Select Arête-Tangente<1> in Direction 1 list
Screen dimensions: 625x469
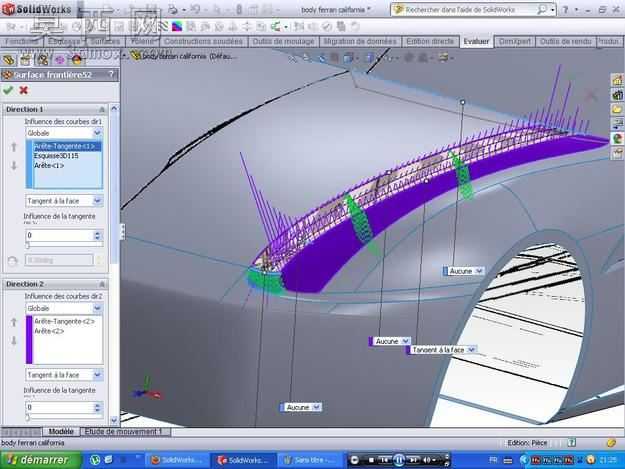pos(65,146)
